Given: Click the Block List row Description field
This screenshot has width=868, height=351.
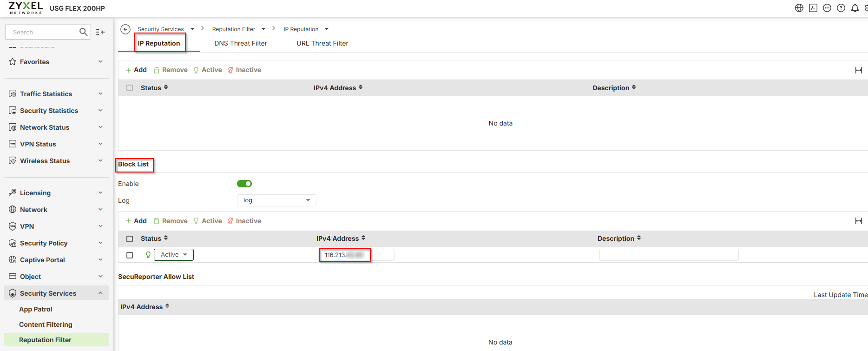Looking at the screenshot, I should 669,255.
